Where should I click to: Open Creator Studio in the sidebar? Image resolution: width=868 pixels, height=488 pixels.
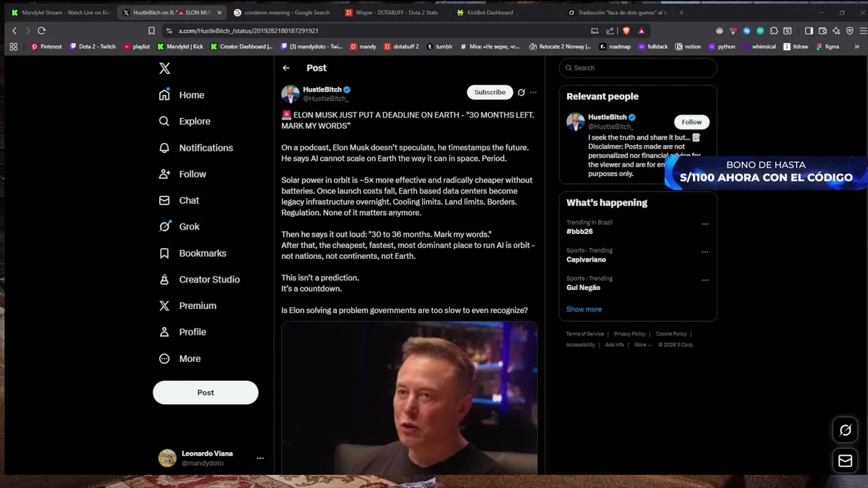(199, 279)
